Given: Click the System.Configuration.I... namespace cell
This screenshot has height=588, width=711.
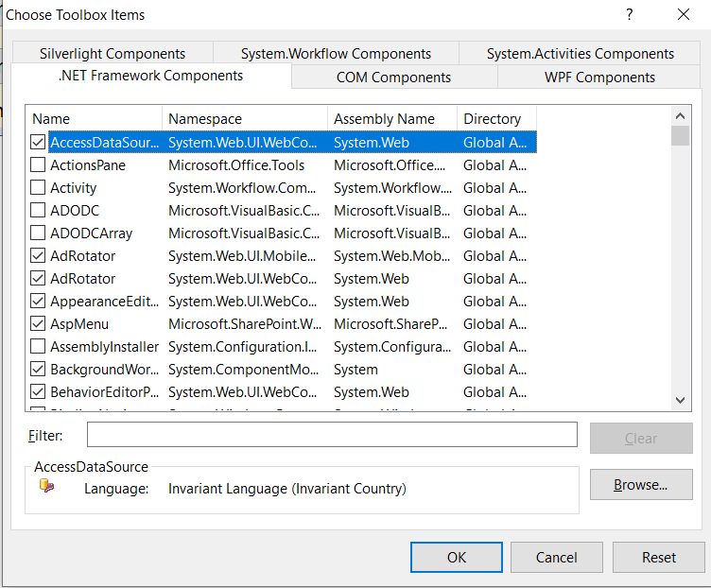Looking at the screenshot, I should pyautogui.click(x=243, y=346).
